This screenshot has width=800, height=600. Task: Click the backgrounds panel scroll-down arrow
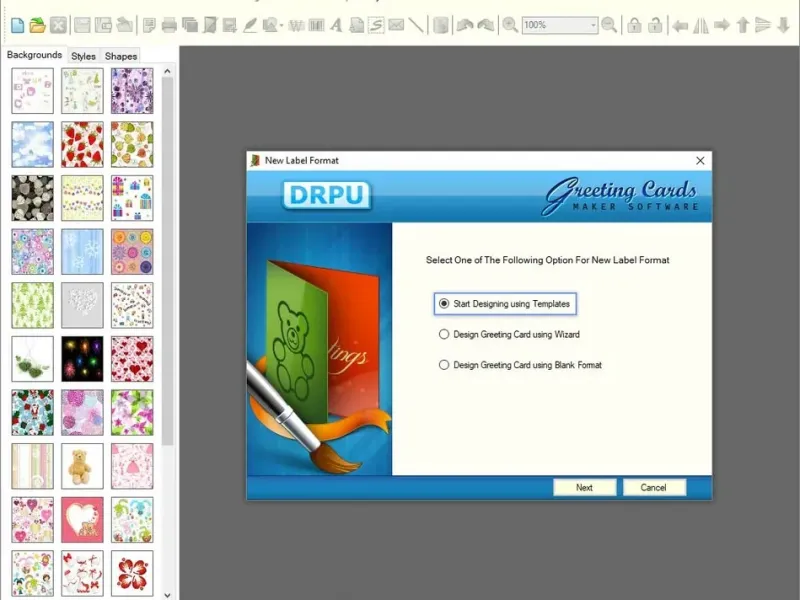[167, 594]
